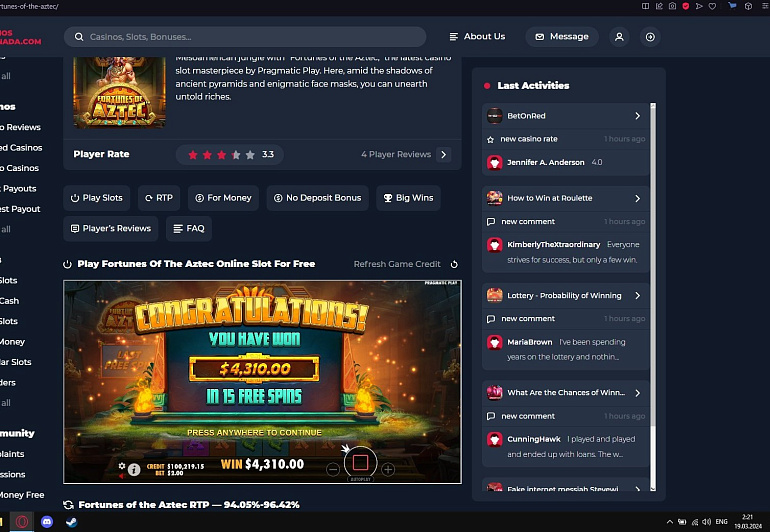
Task: Open Reviews in the left sidebar
Action: 21,127
